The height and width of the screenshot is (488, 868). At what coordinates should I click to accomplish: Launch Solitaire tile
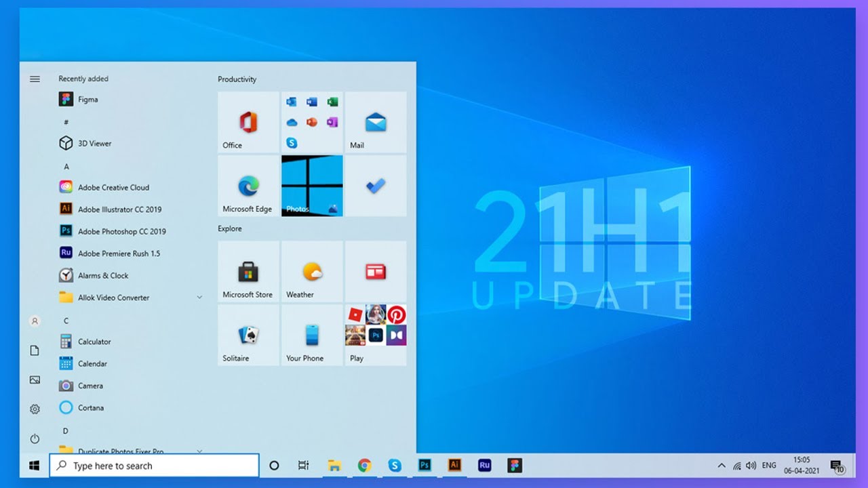coord(248,335)
